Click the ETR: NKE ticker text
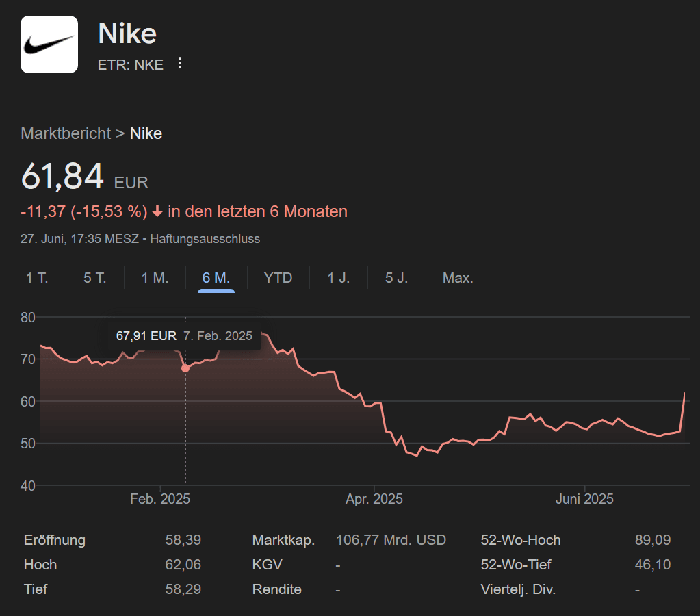This screenshot has width=700, height=616. (131, 65)
